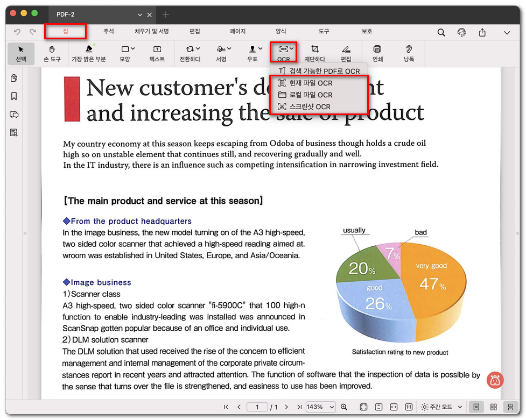
Task: Click the 텍스트 text tool button
Action: [x=157, y=53]
